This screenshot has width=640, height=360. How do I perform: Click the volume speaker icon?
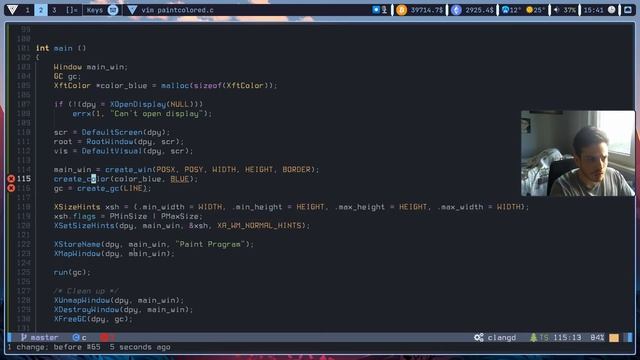[556, 10]
